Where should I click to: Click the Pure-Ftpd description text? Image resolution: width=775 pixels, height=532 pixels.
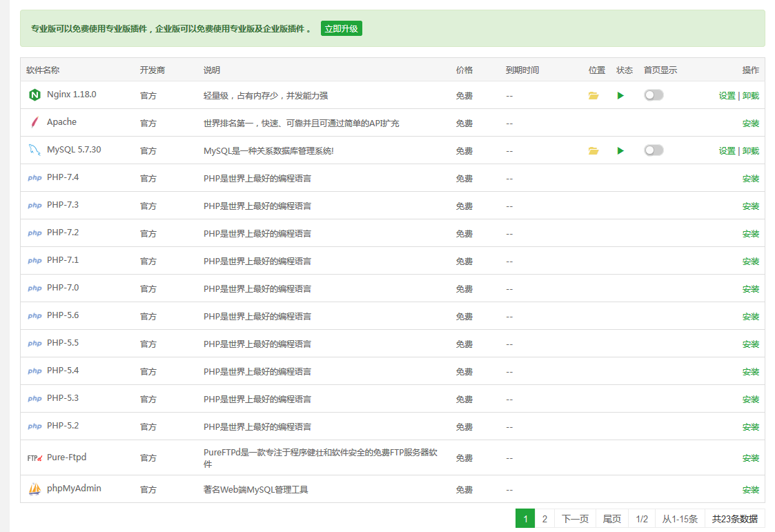[320, 458]
